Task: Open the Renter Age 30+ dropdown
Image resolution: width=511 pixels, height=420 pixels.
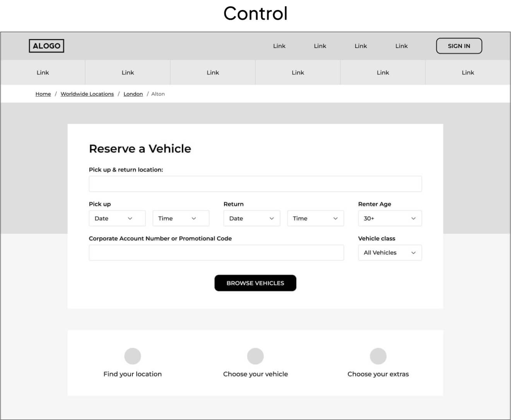Action: point(390,218)
